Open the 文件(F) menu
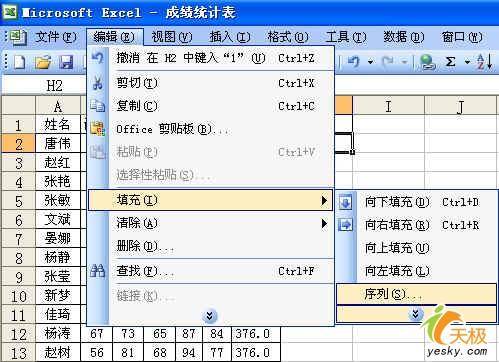 coord(56,37)
